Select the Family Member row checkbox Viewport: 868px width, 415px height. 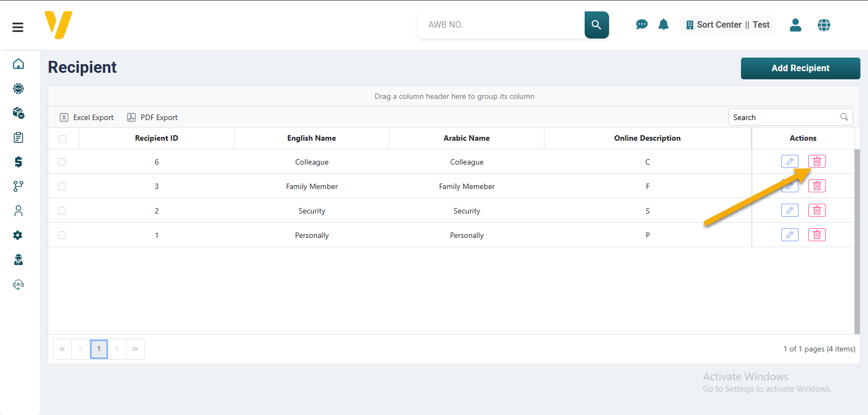click(x=62, y=186)
